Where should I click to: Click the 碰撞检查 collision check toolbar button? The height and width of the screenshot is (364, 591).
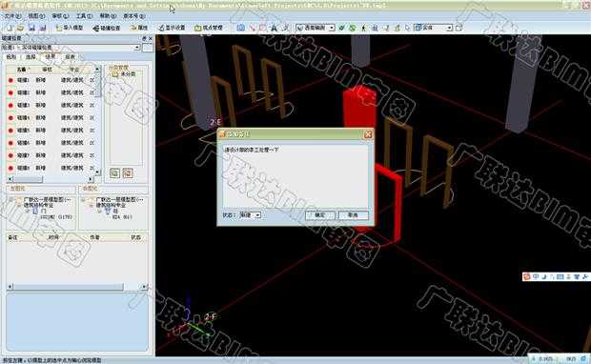(107, 28)
